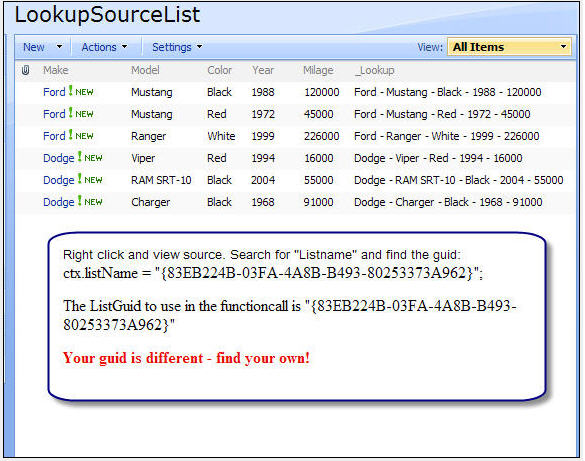Open the All Items view selector
585x461 pixels.
[x=509, y=47]
